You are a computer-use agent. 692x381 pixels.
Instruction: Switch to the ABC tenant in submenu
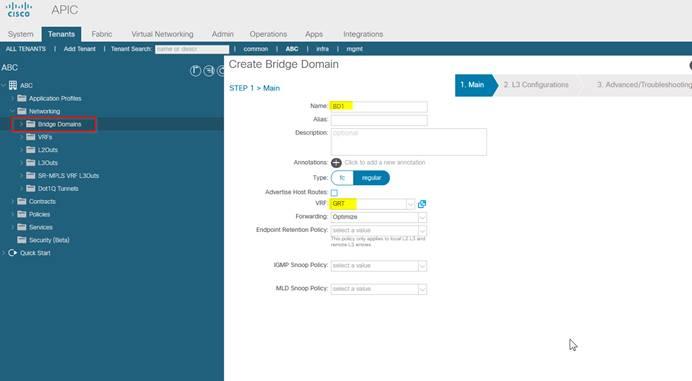(x=292, y=49)
